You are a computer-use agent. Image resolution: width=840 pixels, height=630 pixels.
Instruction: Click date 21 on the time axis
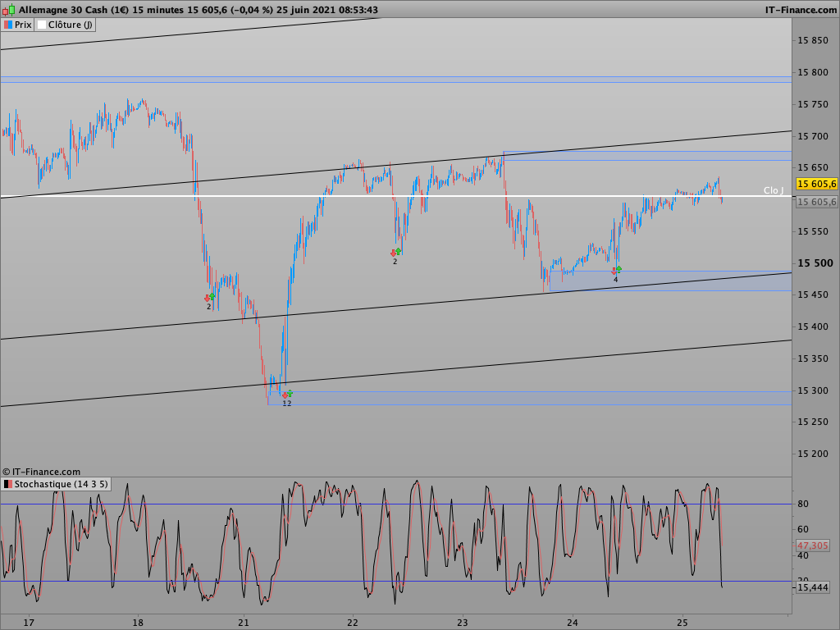click(x=244, y=623)
